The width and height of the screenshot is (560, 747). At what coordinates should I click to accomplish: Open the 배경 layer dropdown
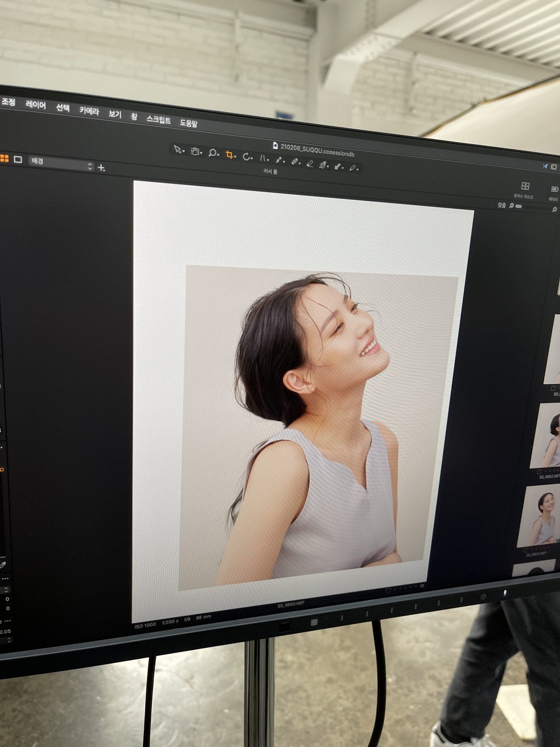point(61,163)
